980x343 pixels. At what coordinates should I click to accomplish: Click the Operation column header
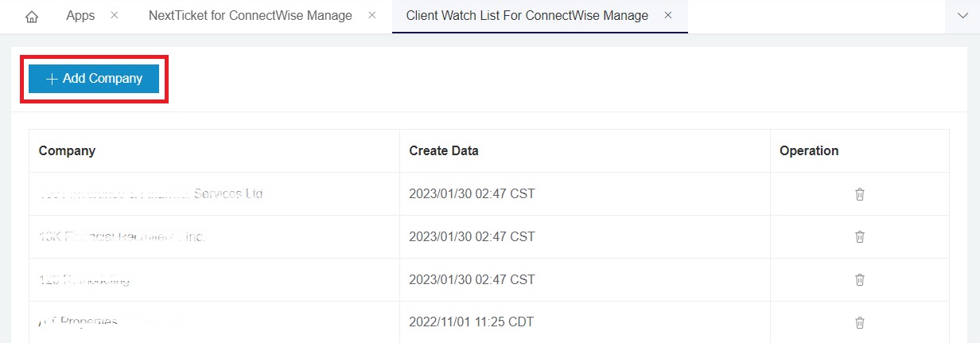808,151
